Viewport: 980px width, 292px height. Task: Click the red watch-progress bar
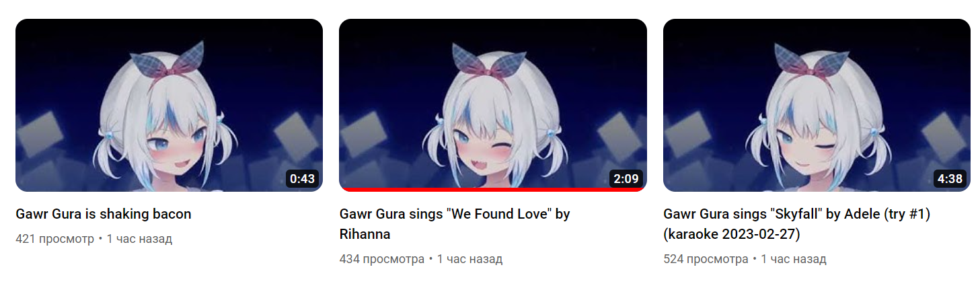pos(493,190)
